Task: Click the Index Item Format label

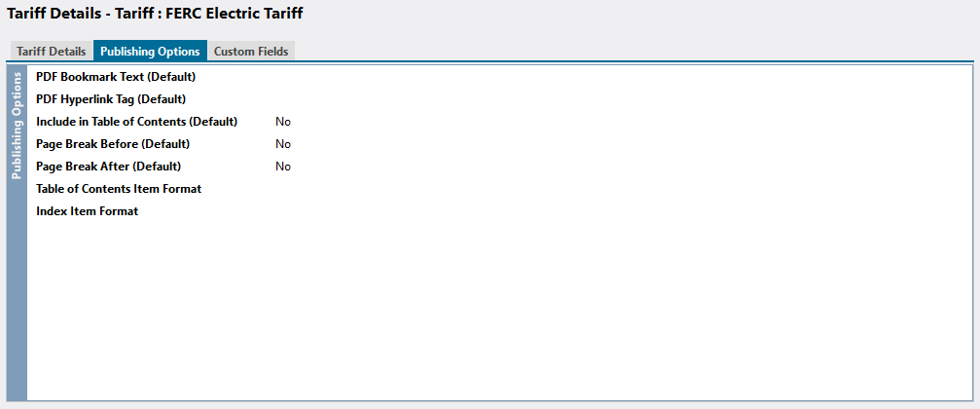Action: (x=87, y=211)
